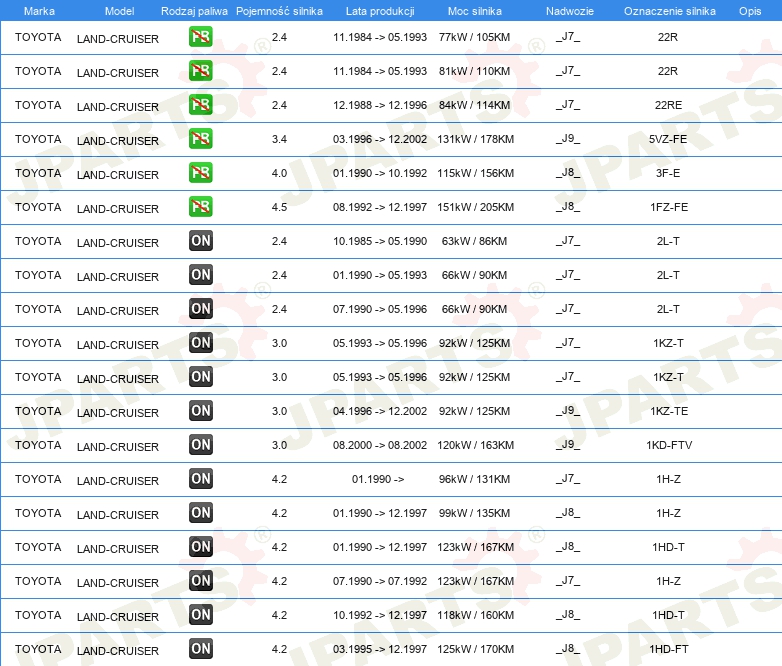Click the ON icon in the 96kW / 131KM row
Screen dimensions: 782x666
point(201,479)
